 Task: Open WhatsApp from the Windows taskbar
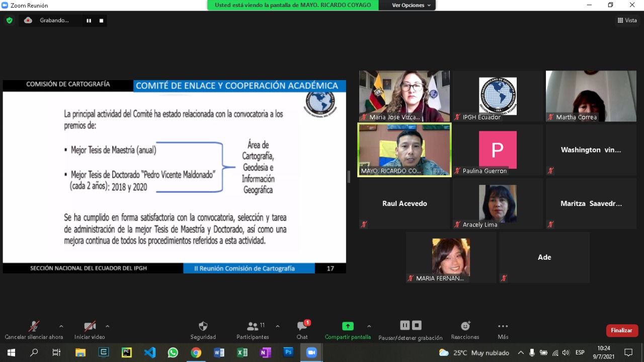[173, 352]
